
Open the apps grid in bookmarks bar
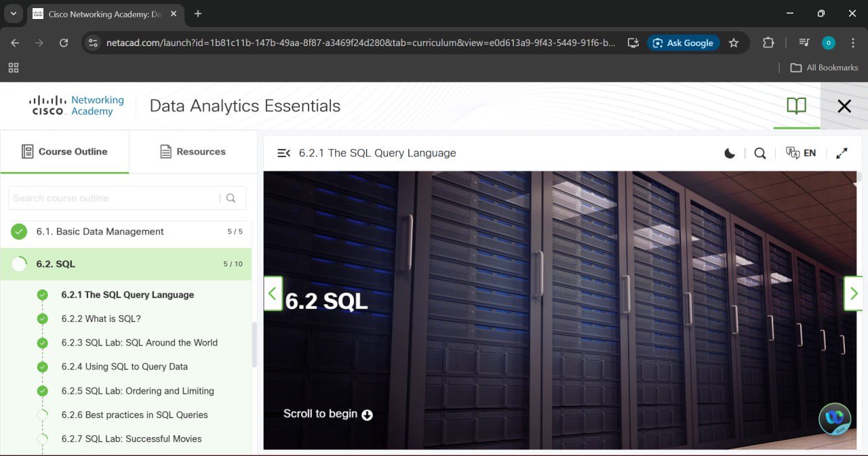click(14, 68)
